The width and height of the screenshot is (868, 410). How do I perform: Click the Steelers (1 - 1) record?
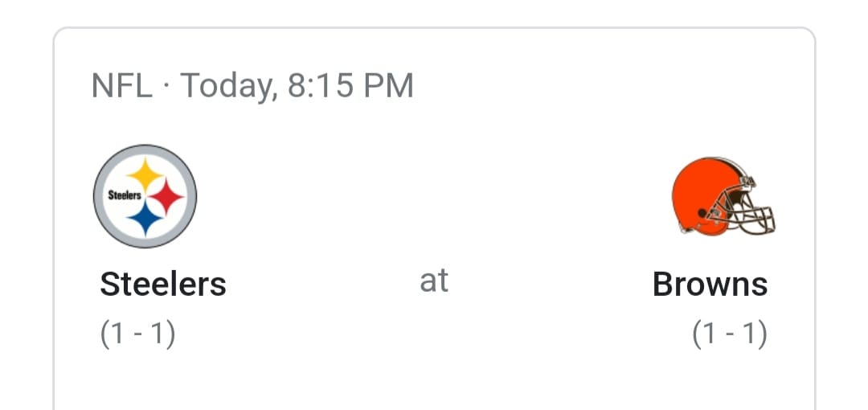(x=137, y=334)
